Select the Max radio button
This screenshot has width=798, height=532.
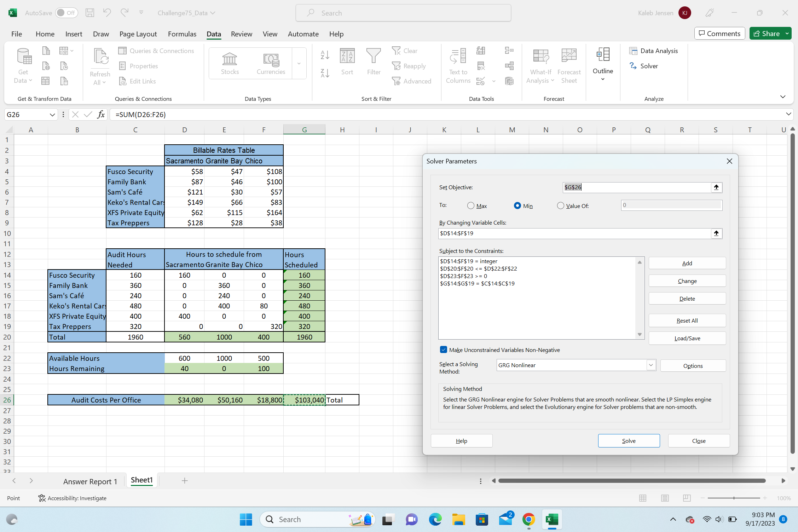tap(470, 206)
